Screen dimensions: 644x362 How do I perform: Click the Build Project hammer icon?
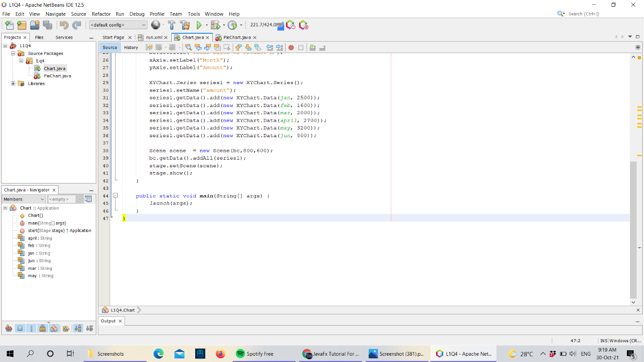tap(172, 25)
